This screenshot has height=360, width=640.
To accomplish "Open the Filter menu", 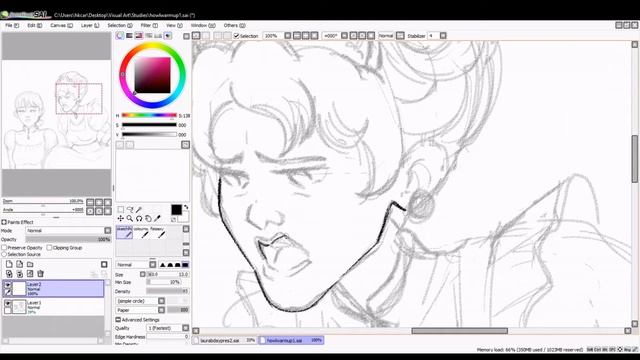I will pyautogui.click(x=149, y=25).
